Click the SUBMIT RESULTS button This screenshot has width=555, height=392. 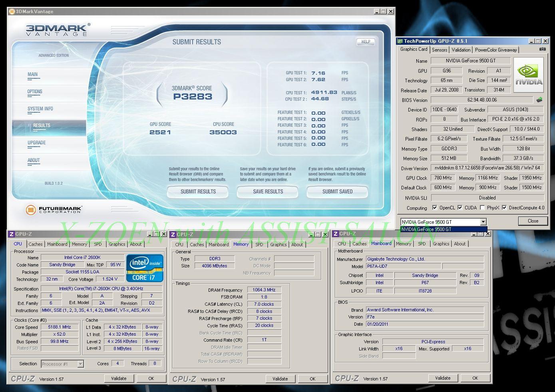[x=198, y=192]
